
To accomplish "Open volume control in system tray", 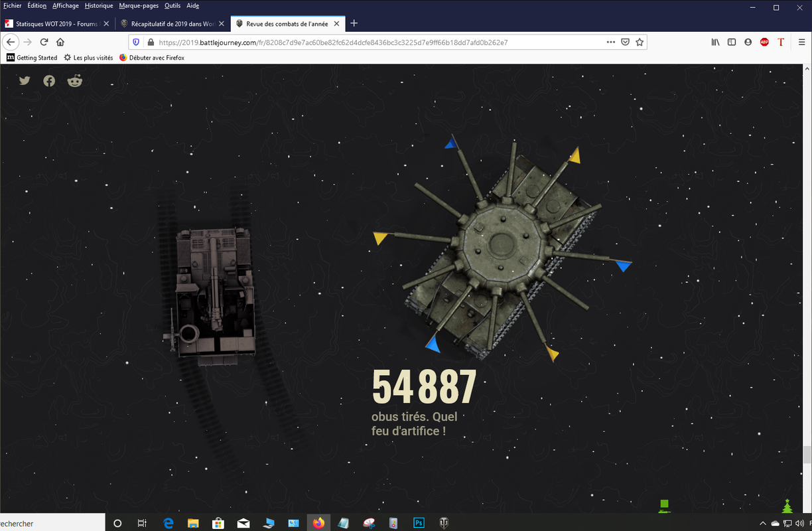I will point(798,523).
